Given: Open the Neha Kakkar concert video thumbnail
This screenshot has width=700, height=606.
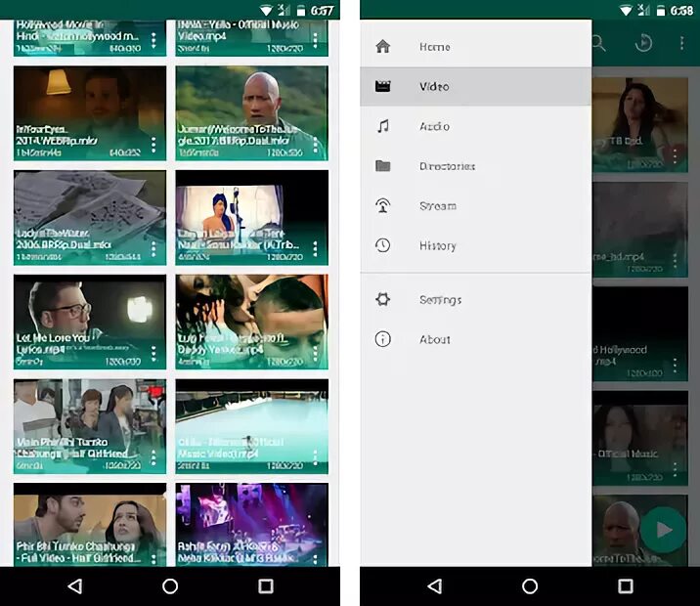Looking at the screenshot, I should pos(252,217).
